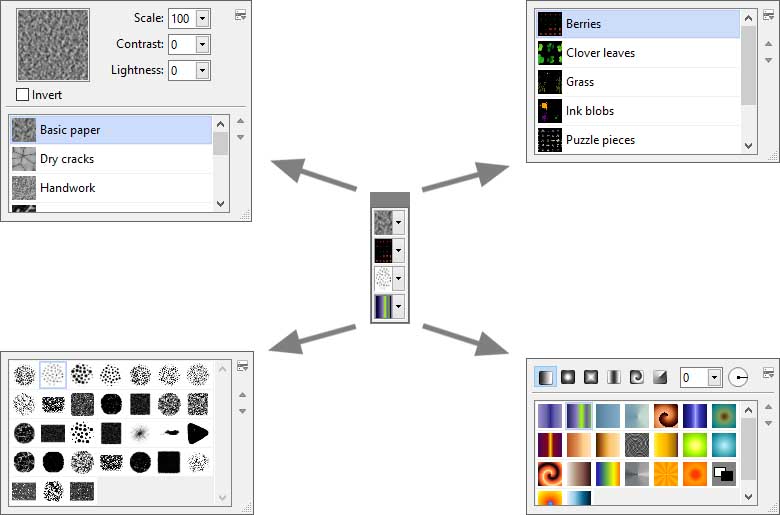The image size is (780, 515).
Task: Select the Clover leaves pattern
Action: 638,53
